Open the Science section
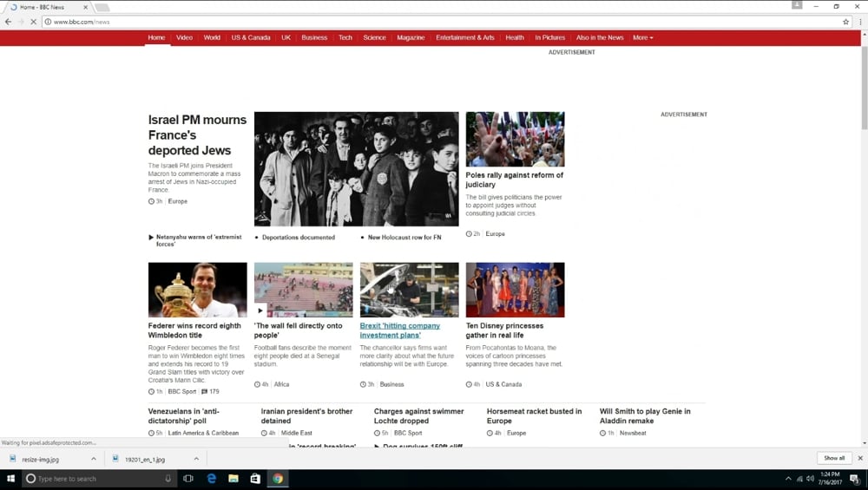Screen dimensions: 868x490 [374, 37]
